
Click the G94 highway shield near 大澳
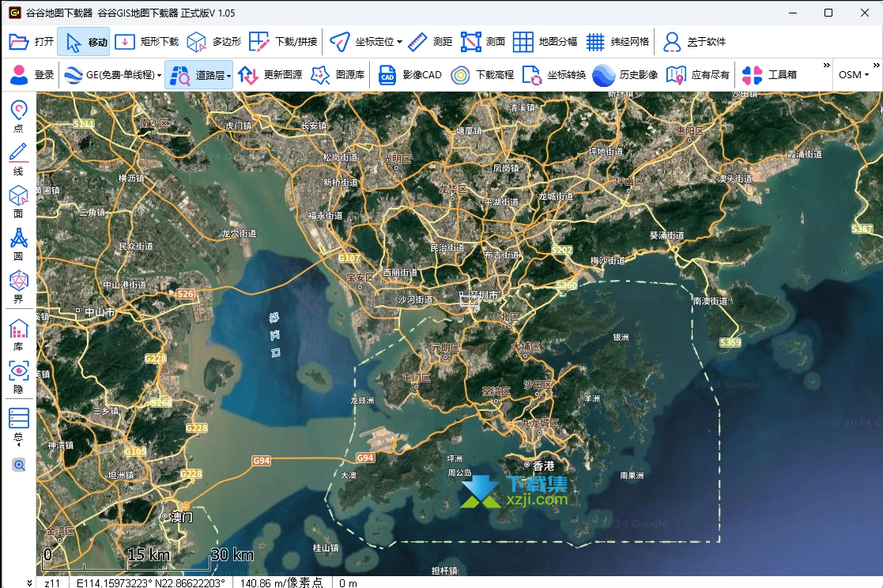pos(365,458)
